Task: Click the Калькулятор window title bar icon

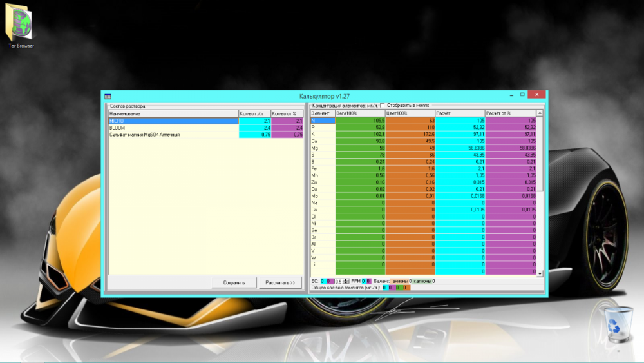Action: [108, 96]
